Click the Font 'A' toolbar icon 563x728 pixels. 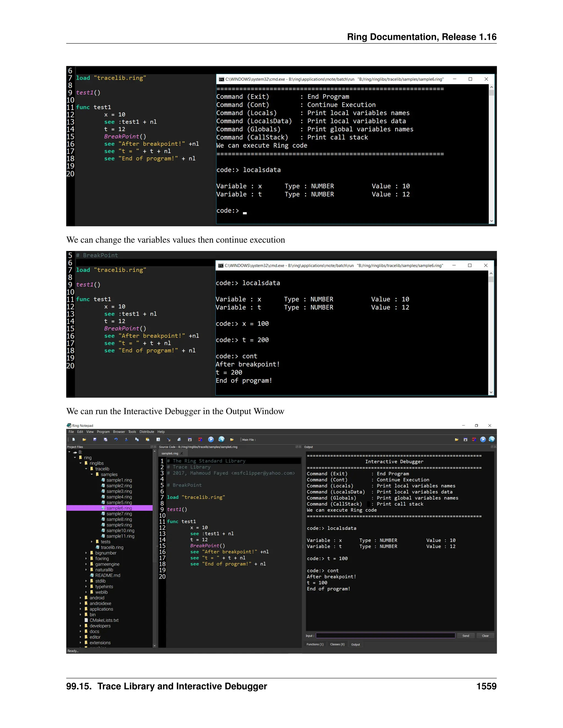coord(158,440)
